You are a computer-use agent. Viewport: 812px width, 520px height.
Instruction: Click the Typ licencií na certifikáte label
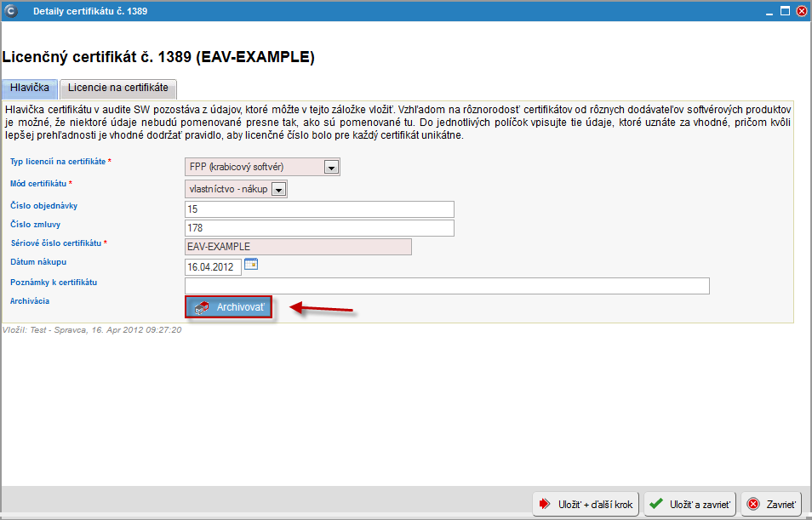pyautogui.click(x=58, y=162)
